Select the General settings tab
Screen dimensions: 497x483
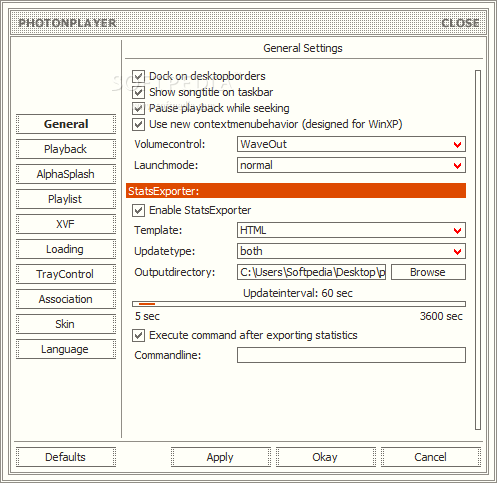coord(66,124)
